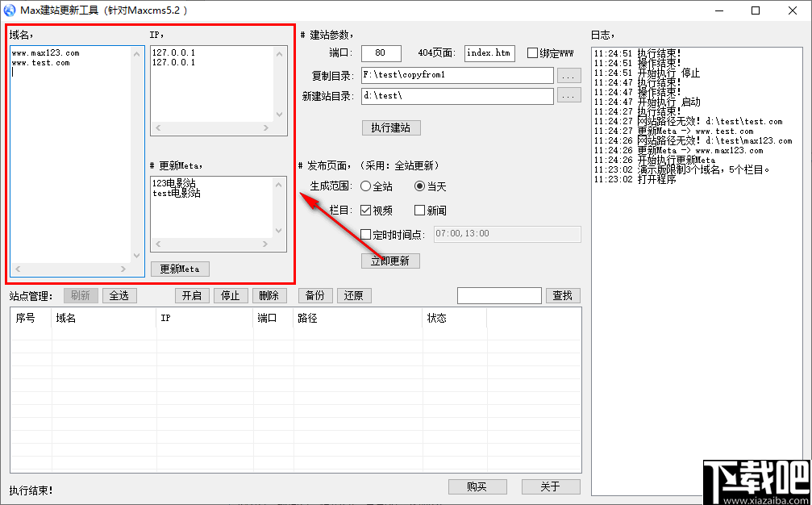
Task: Click the 刷新 refresh button in site management
Action: coord(81,295)
